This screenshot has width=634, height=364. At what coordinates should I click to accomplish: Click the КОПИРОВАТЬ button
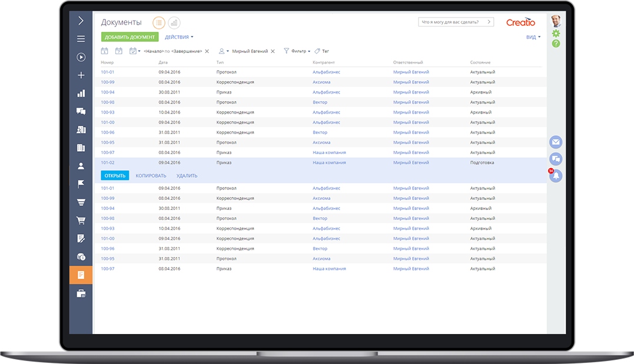151,176
